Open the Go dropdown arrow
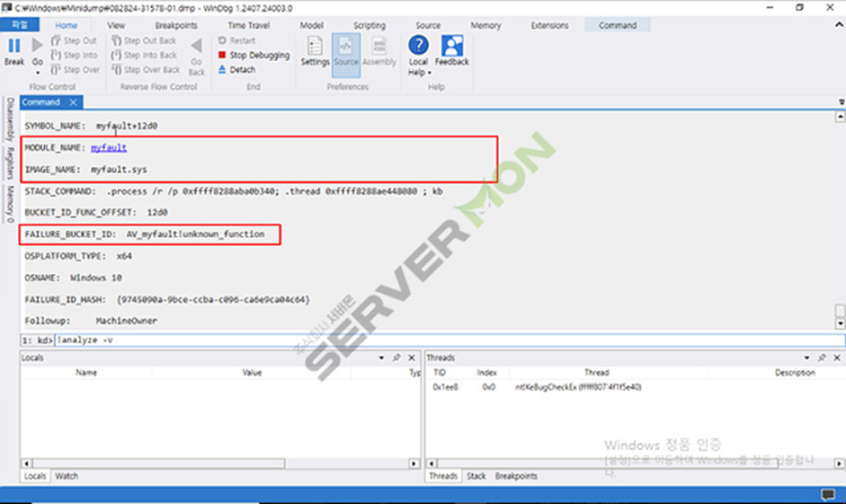This screenshot has width=846, height=504. point(37,73)
